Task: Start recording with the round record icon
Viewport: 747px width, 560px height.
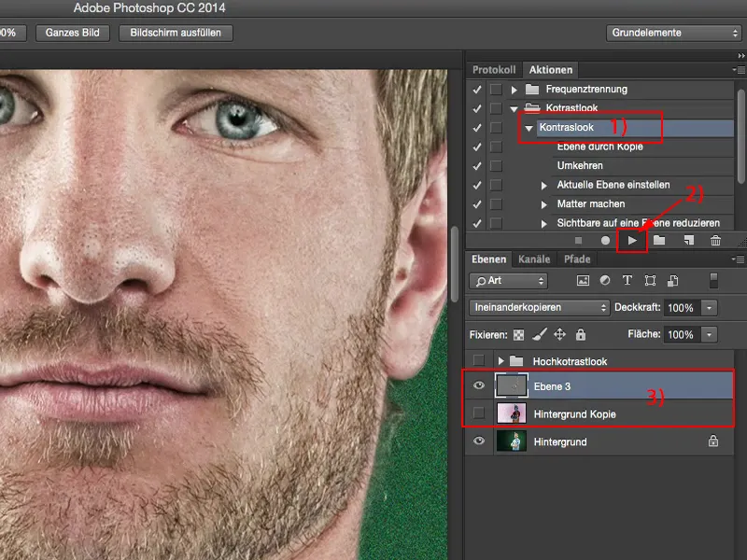Action: click(605, 241)
